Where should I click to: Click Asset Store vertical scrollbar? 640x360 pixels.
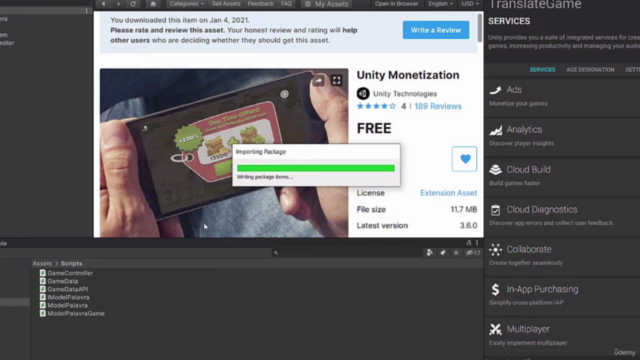480,28
